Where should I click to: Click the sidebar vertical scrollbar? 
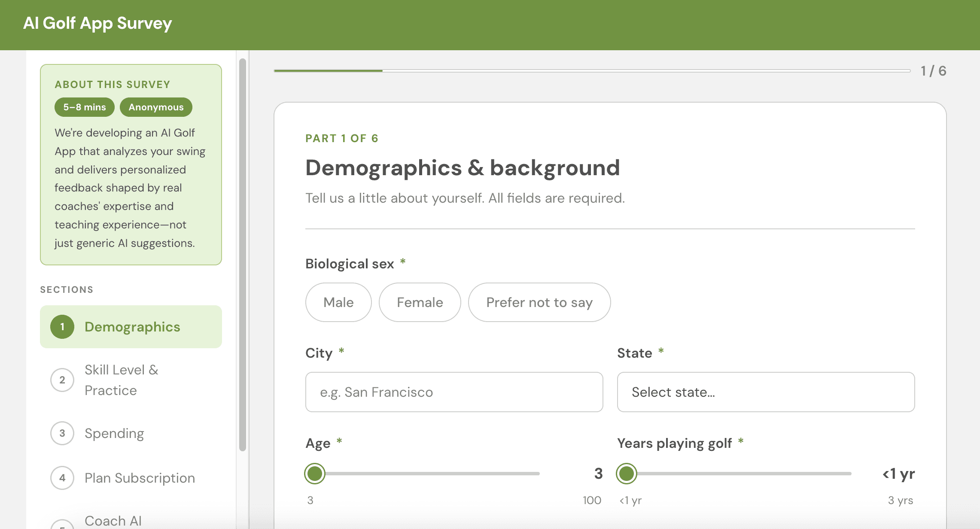pyautogui.click(x=243, y=255)
